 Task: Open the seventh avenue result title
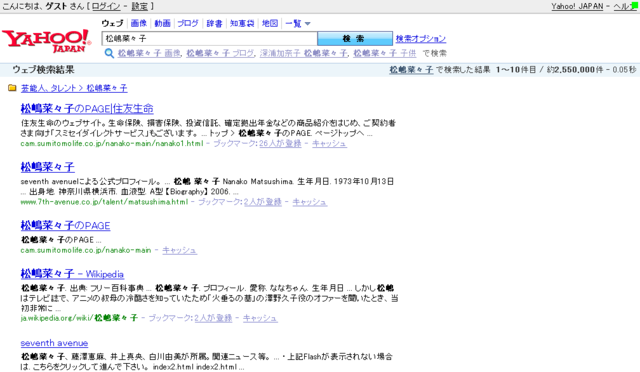pos(54,343)
